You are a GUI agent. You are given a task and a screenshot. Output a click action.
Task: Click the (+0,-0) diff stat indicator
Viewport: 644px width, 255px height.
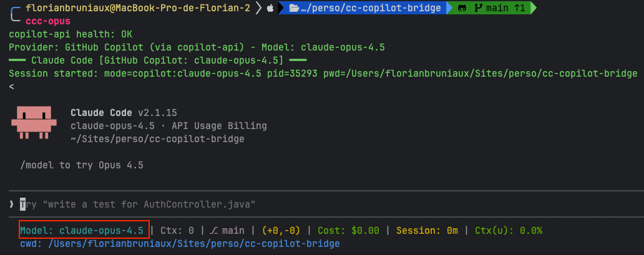coord(281,231)
